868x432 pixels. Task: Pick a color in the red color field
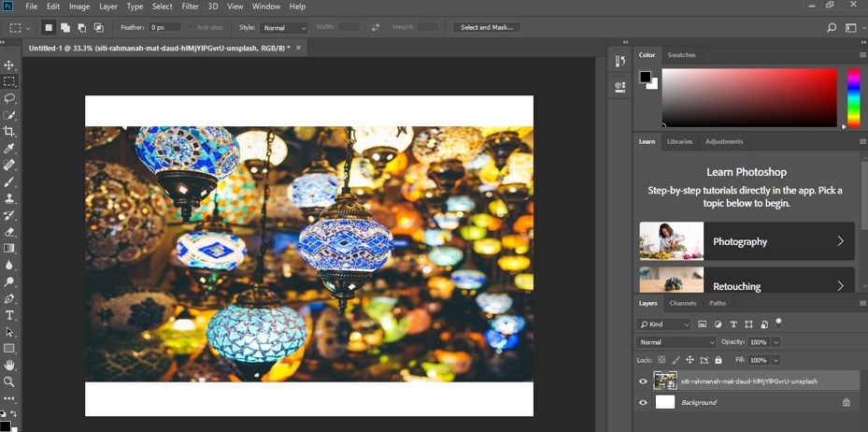pos(749,97)
